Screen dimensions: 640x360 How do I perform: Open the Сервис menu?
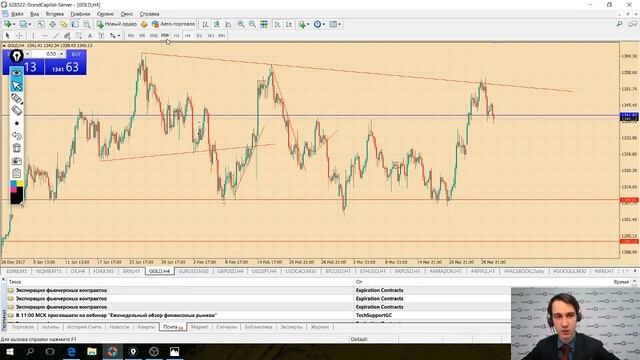105,14
